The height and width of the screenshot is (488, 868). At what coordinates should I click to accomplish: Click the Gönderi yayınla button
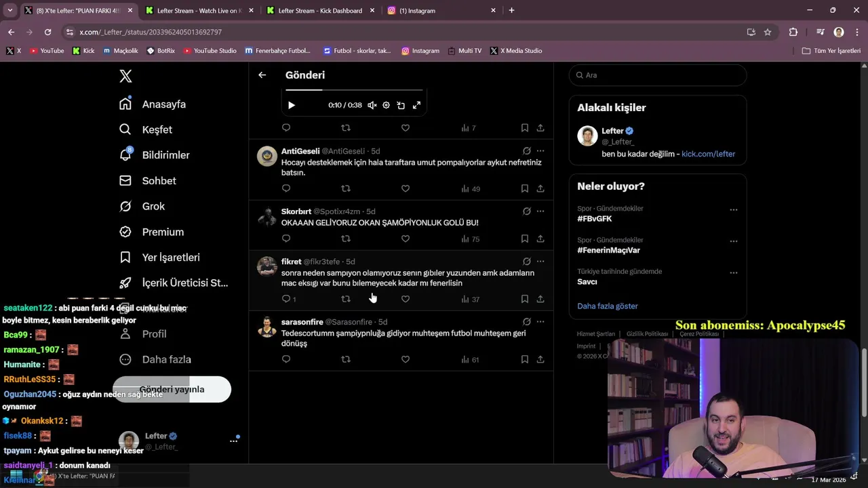pos(172,390)
